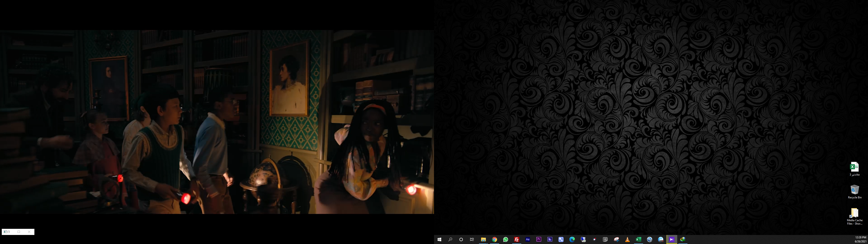Open the Windows Start menu
Screen dimensions: 868x244
pyautogui.click(x=439, y=239)
